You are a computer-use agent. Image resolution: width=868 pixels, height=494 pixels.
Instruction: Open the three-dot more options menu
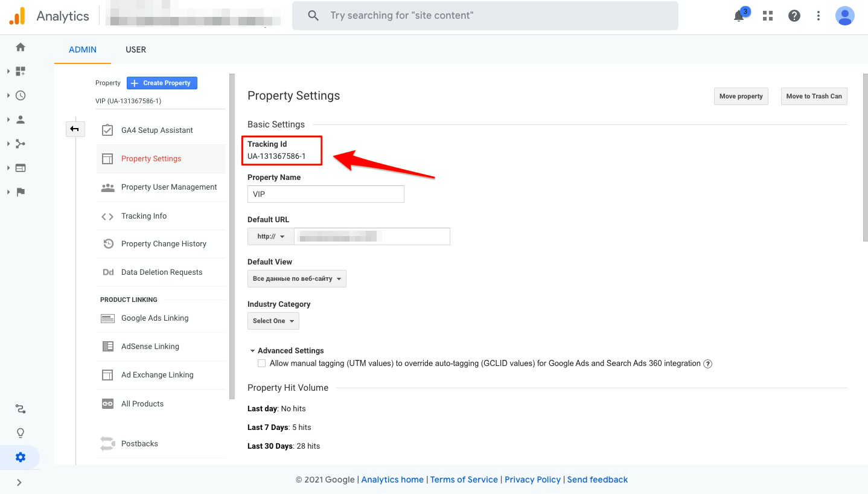[x=819, y=16]
